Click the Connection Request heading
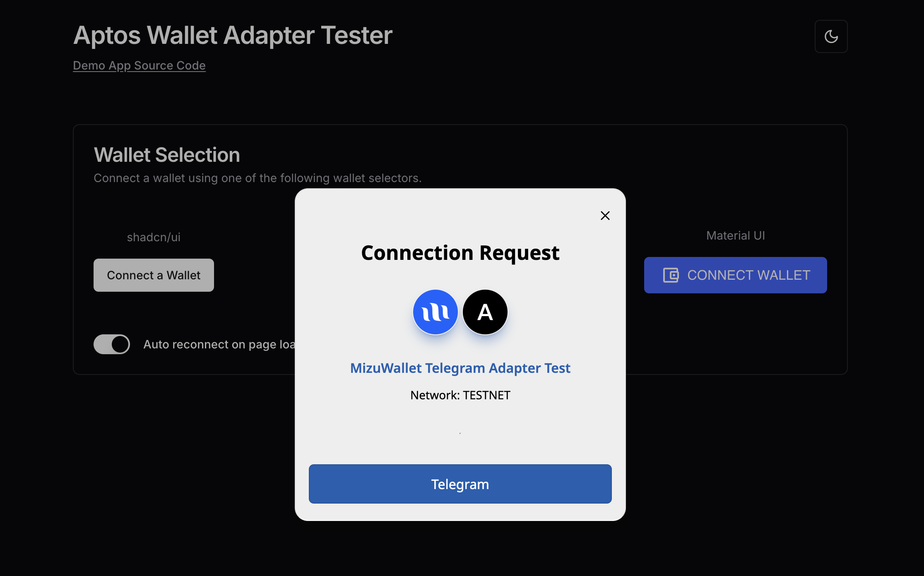924x576 pixels. (460, 253)
